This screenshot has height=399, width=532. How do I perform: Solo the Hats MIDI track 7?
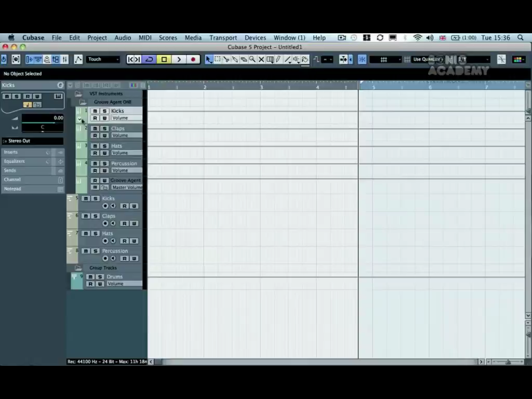pos(96,233)
